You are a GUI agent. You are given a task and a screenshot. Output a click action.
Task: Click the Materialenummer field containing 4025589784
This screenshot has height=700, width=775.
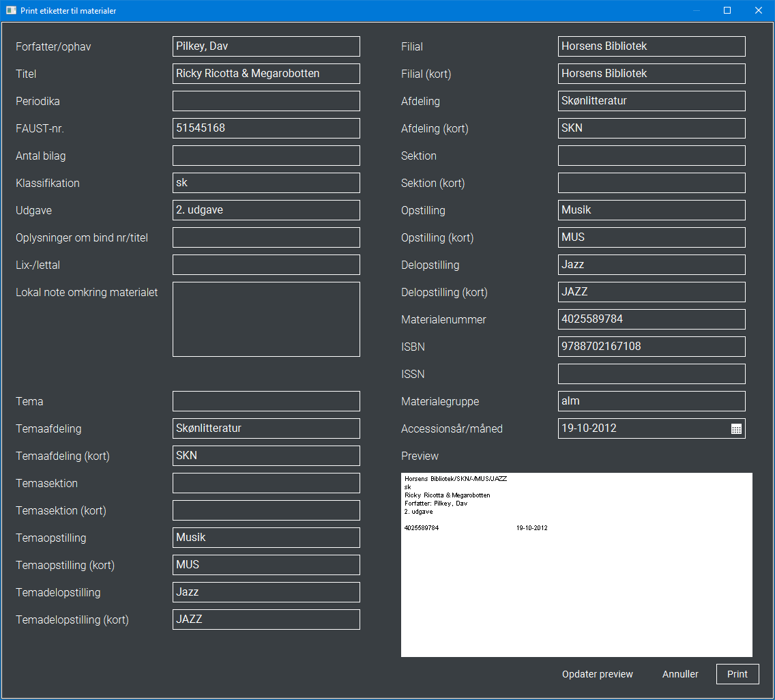[652, 319]
